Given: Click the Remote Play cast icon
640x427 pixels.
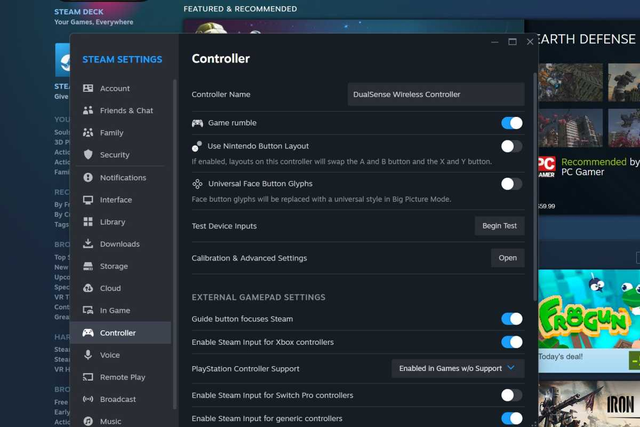Looking at the screenshot, I should click(88, 377).
